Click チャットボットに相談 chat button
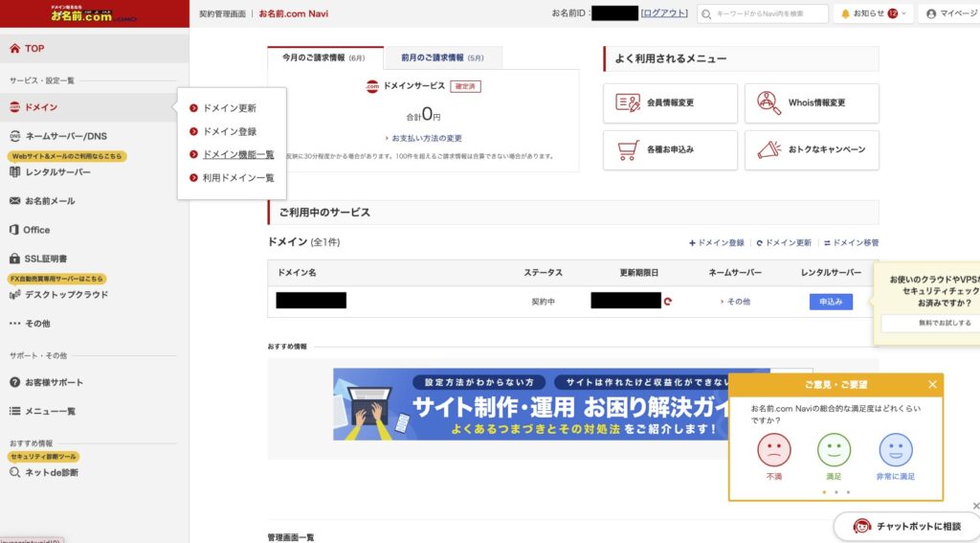Viewport: 980px width, 543px height. click(x=907, y=527)
